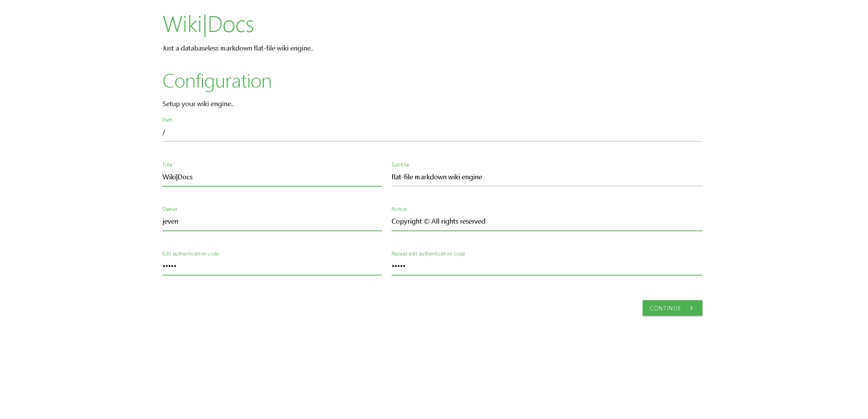
Task: Click the Configuration section heading
Action: (217, 81)
